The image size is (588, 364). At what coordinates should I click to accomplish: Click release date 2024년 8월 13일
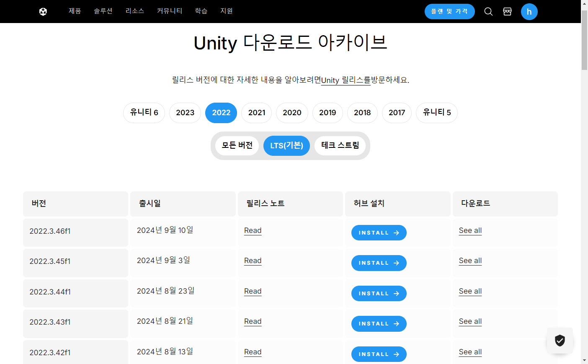click(165, 351)
